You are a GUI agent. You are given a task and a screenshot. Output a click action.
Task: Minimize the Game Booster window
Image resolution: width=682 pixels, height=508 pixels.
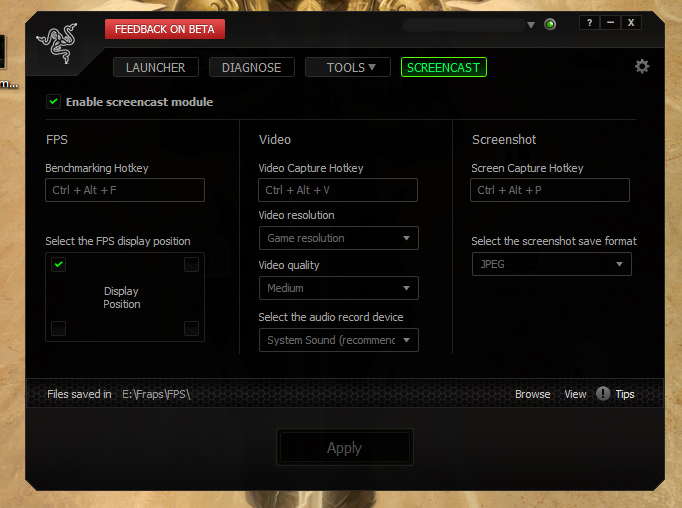coord(611,23)
